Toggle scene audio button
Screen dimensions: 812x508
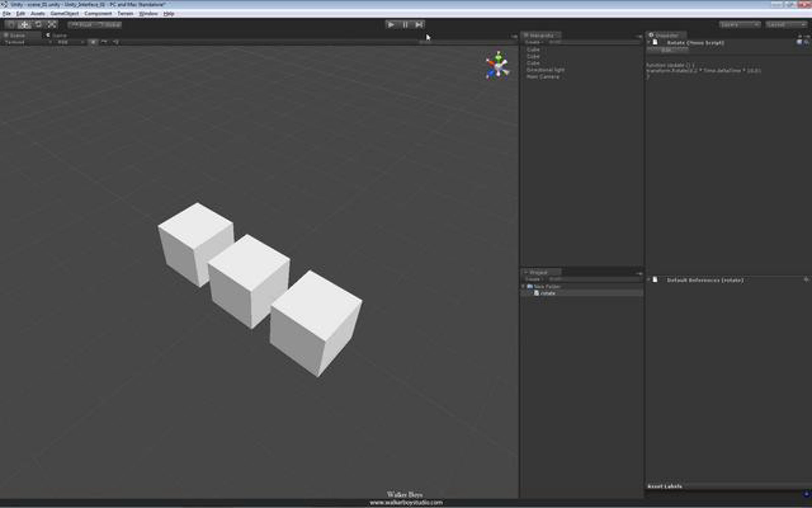(x=116, y=42)
